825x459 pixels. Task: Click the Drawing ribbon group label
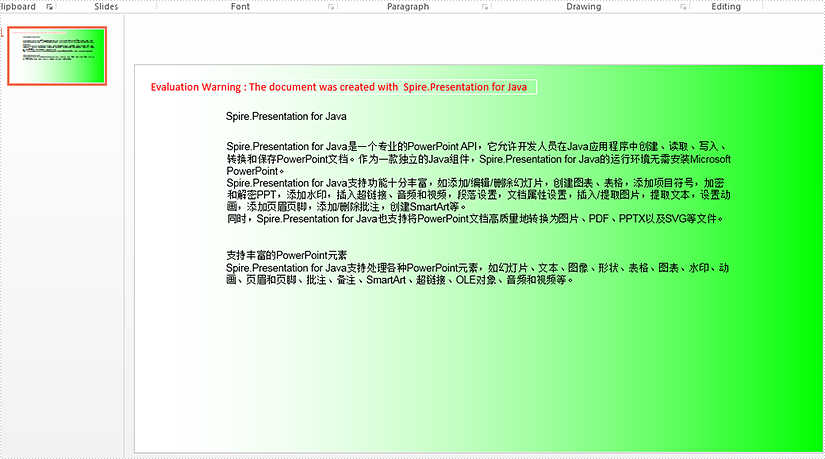coord(583,6)
